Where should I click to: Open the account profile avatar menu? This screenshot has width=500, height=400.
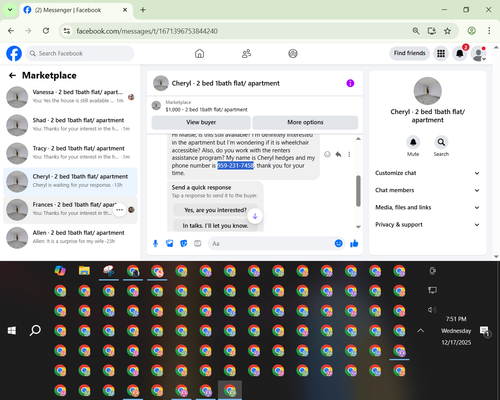coord(478,53)
